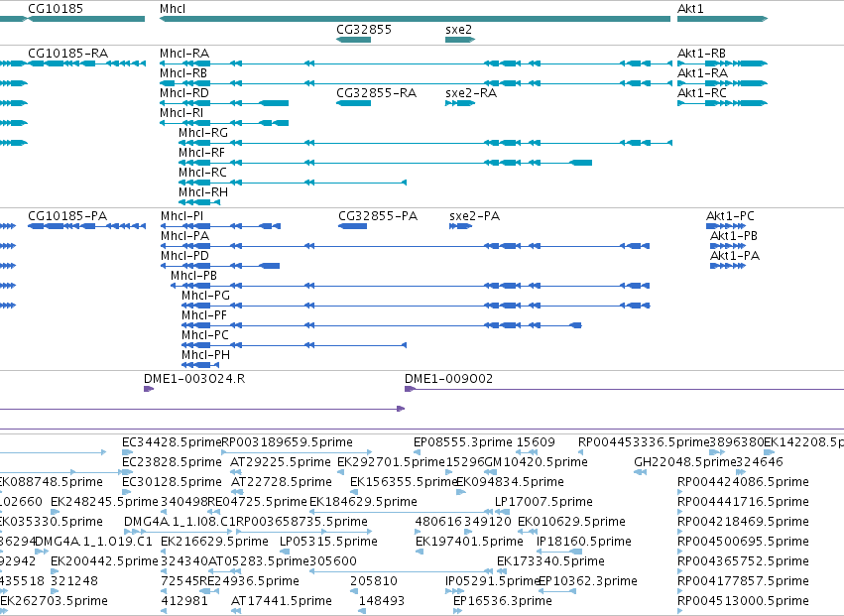This screenshot has height=616, width=844.
Task: Click EST label EC23828.5prime
Action: point(172,462)
